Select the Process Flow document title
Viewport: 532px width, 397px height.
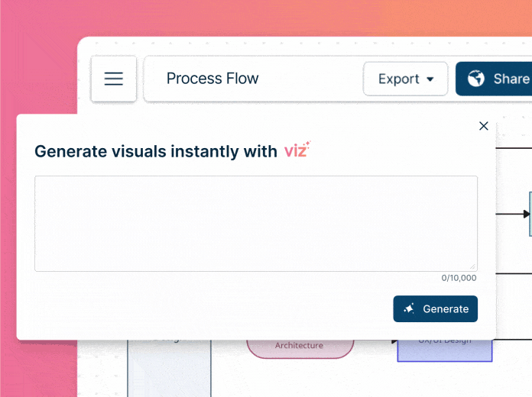(212, 79)
